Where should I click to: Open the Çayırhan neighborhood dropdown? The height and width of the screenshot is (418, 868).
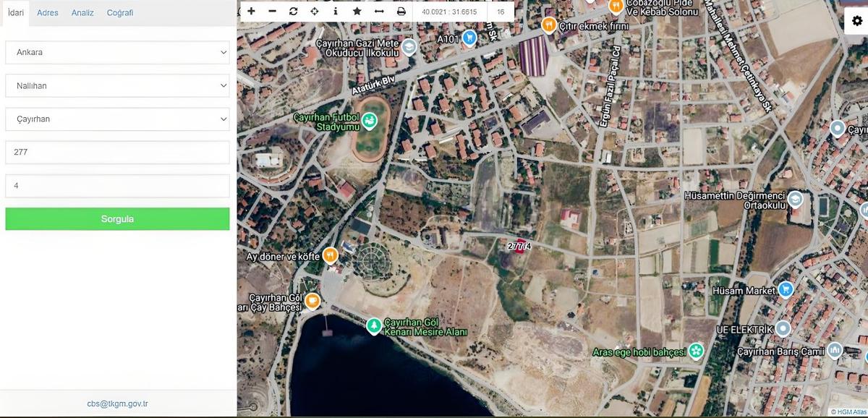[x=117, y=119]
